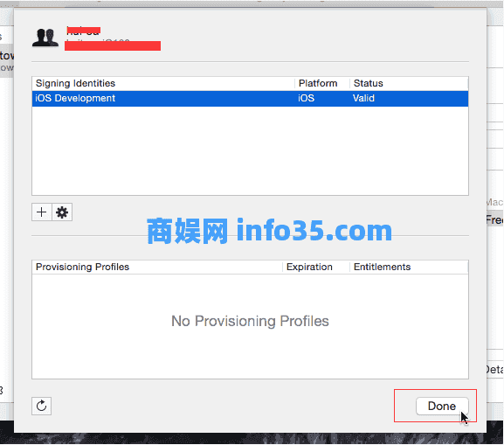
Task: Click the Done button
Action: (442, 406)
